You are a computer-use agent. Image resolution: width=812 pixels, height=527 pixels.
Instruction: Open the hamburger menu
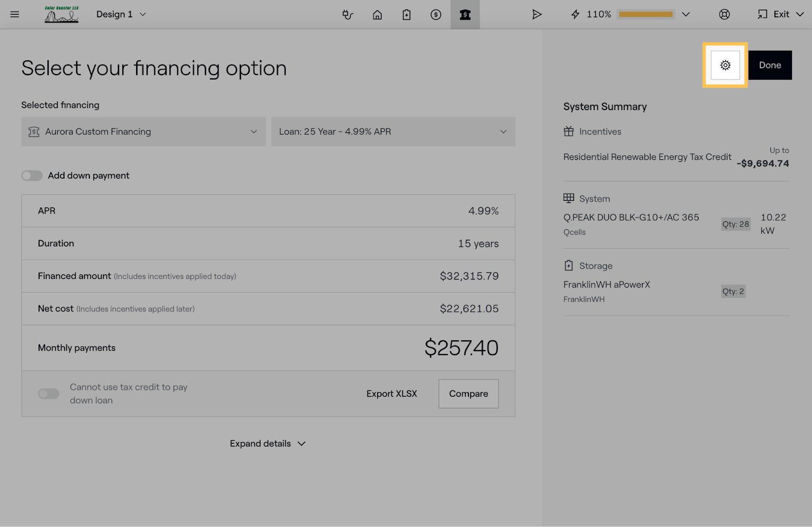tap(15, 14)
